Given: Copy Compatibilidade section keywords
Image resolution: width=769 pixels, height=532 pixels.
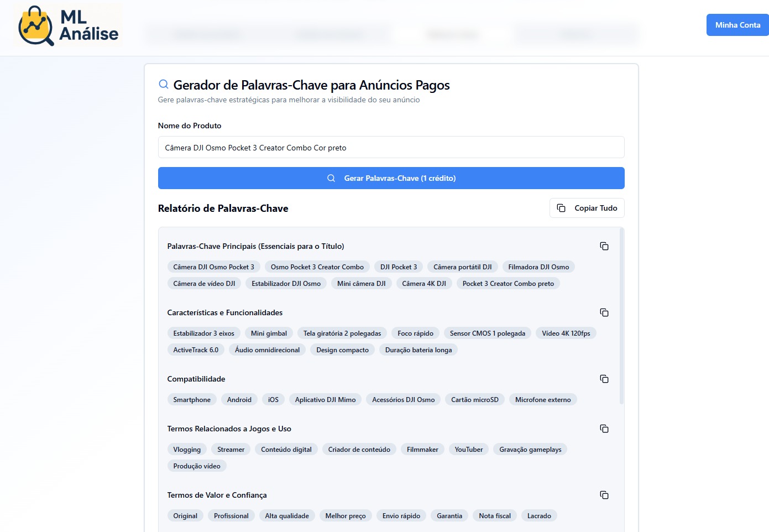Looking at the screenshot, I should coord(604,379).
